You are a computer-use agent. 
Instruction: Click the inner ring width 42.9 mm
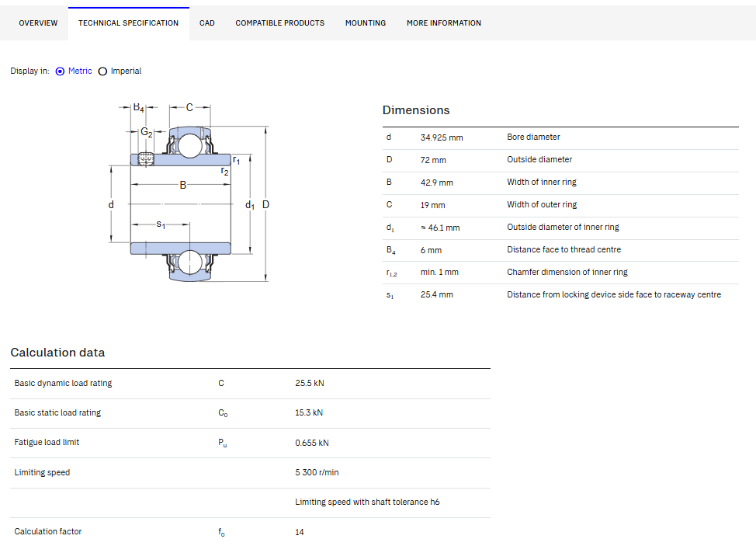pyautogui.click(x=436, y=183)
